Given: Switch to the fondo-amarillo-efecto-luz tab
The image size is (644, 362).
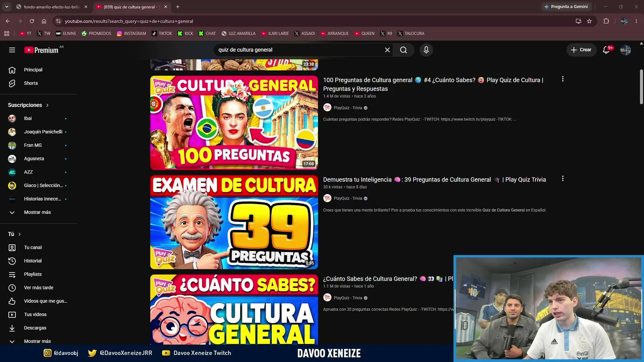Looking at the screenshot, I should click(51, 7).
